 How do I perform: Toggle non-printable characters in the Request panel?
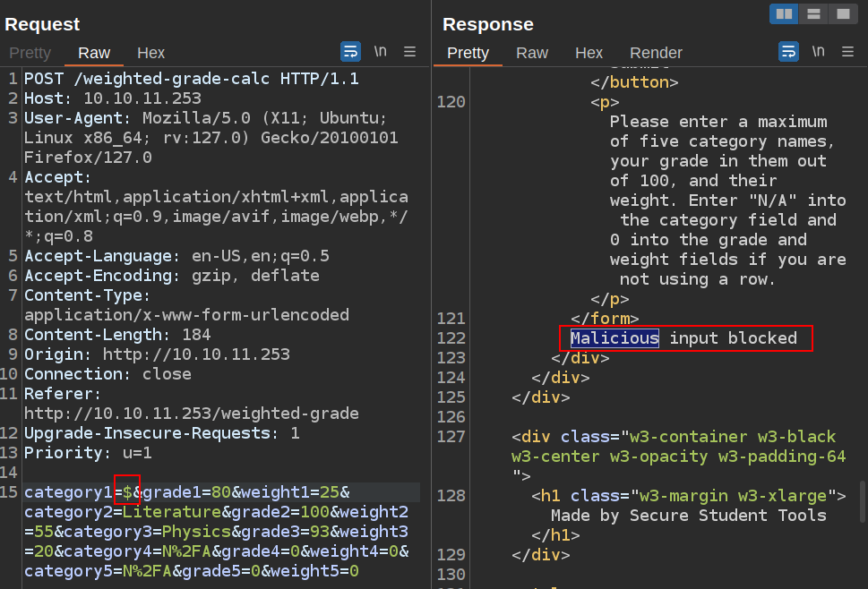pyautogui.click(x=381, y=51)
